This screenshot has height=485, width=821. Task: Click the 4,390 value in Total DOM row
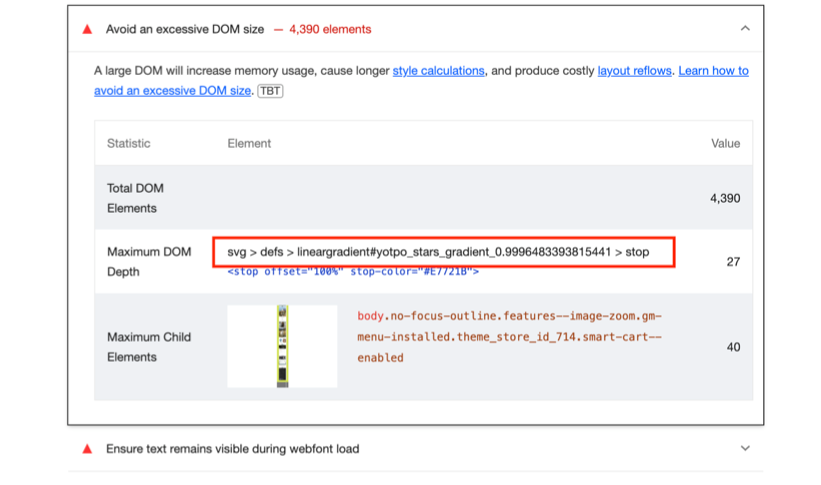tap(725, 198)
